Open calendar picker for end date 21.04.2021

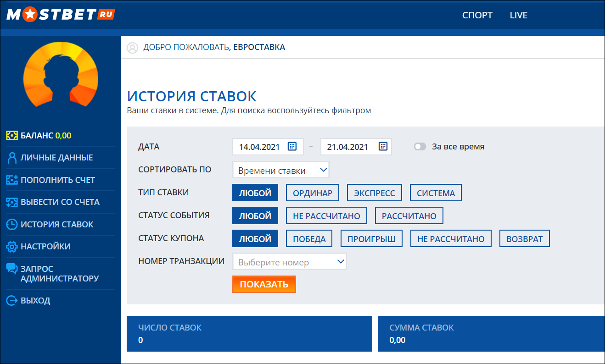click(383, 146)
